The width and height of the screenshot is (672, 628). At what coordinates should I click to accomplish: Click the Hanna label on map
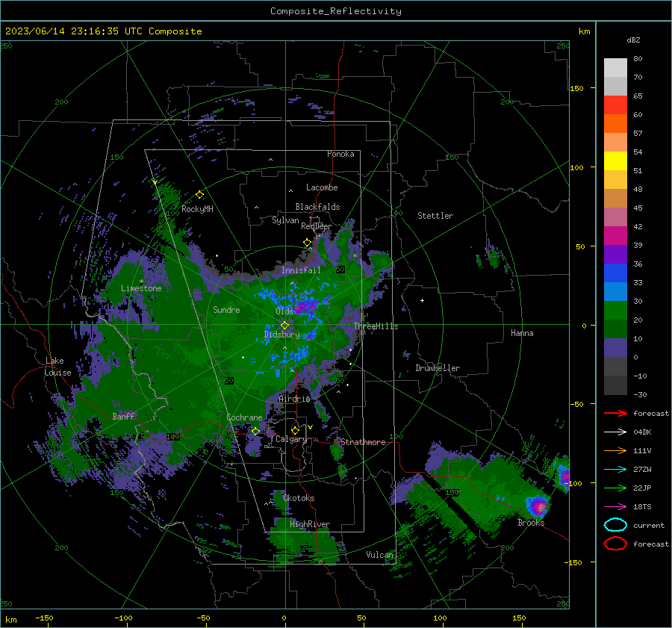(x=522, y=333)
